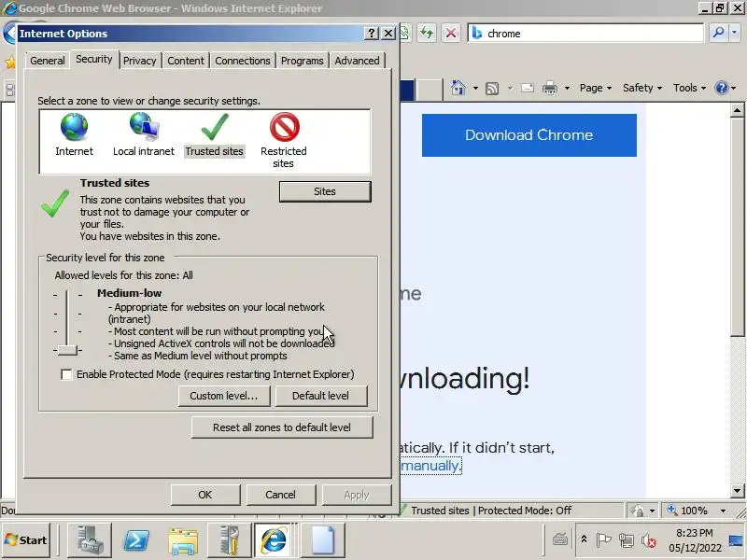Viewport: 747px width, 560px height.
Task: Click the network tray icon
Action: click(x=626, y=540)
